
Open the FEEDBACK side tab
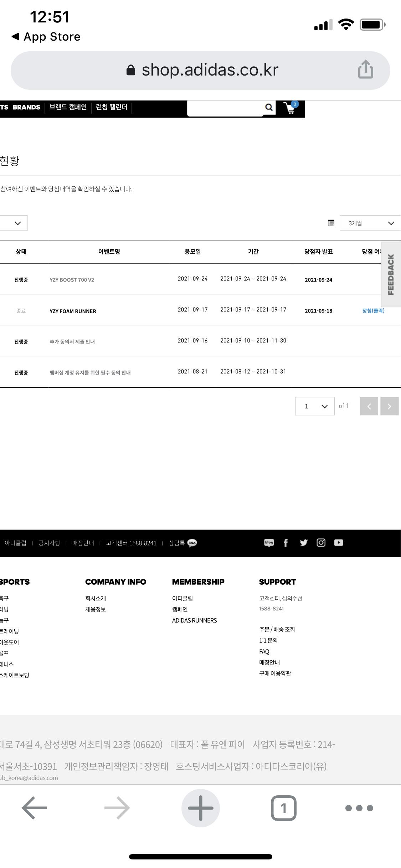point(391,274)
